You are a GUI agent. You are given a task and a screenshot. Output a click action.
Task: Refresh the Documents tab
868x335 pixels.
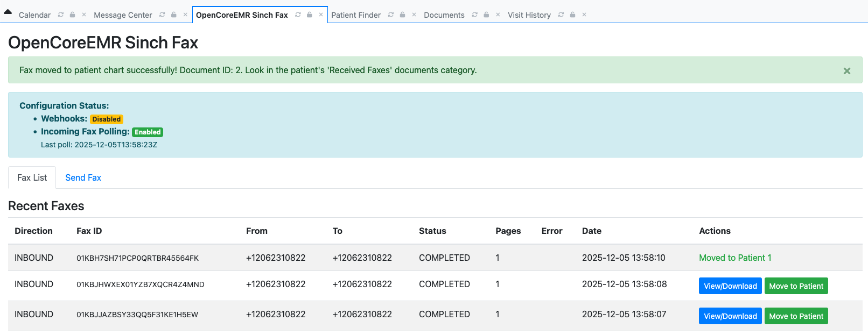click(474, 15)
